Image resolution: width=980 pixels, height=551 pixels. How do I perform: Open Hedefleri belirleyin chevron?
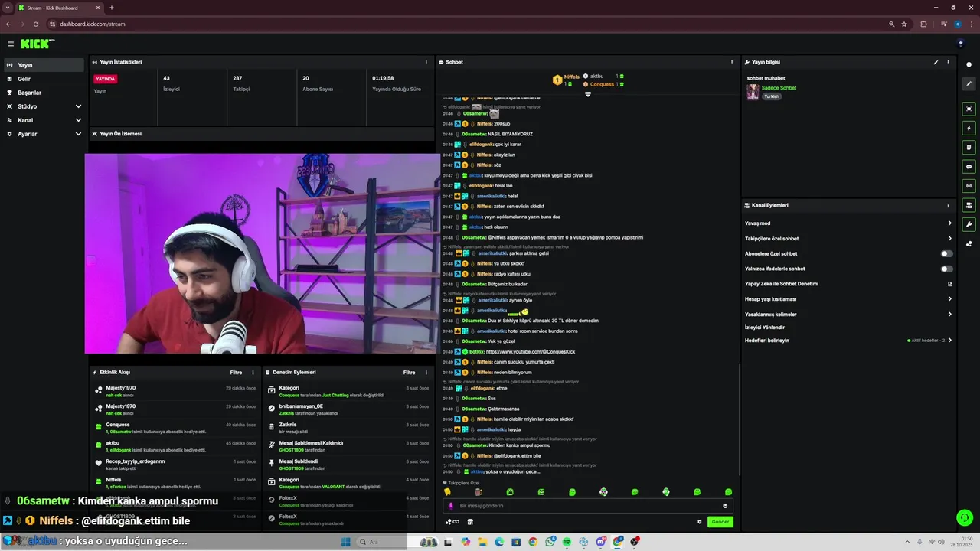[950, 340]
